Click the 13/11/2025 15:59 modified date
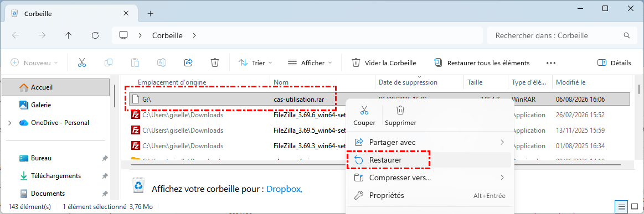 (580, 131)
